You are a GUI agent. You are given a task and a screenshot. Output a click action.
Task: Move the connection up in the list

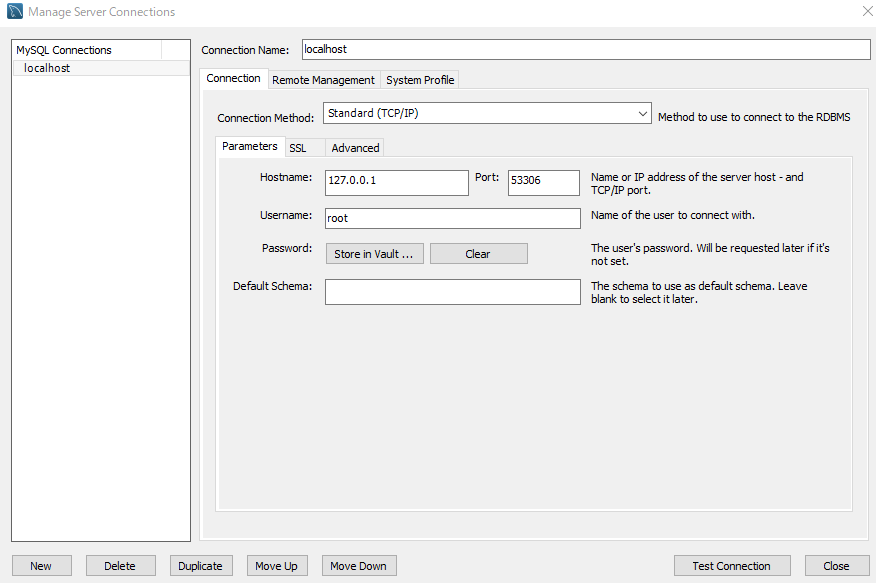pos(277,565)
